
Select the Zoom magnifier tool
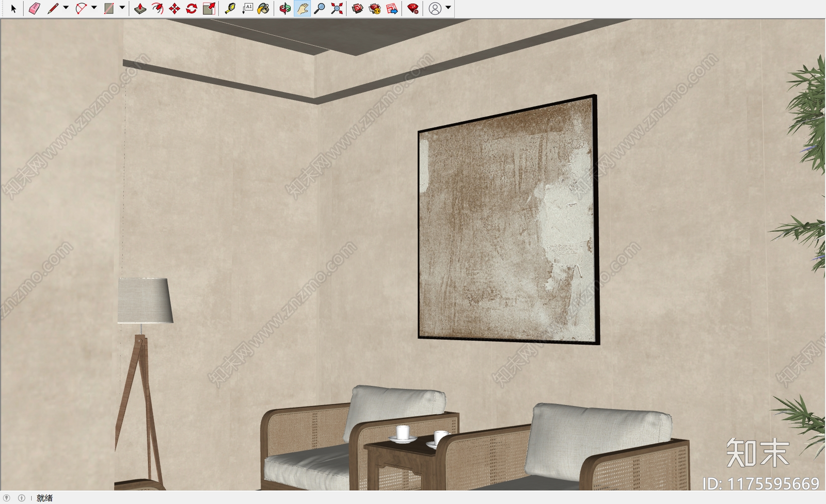[320, 8]
